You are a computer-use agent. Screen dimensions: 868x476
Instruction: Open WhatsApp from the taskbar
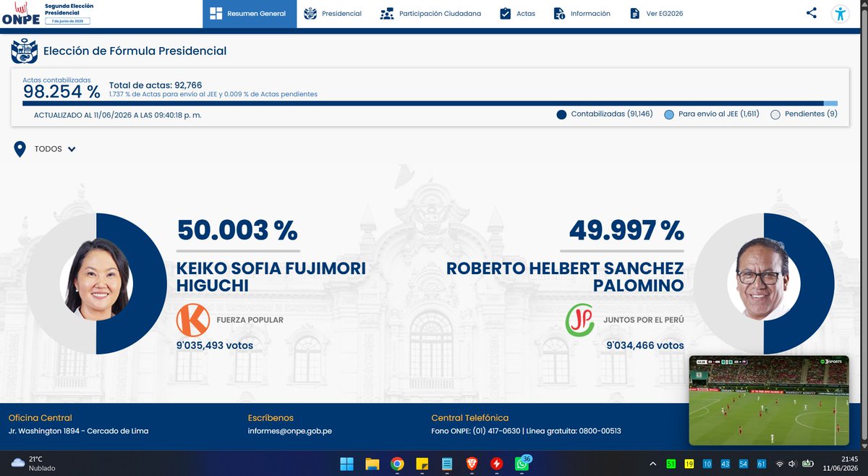(x=522, y=464)
